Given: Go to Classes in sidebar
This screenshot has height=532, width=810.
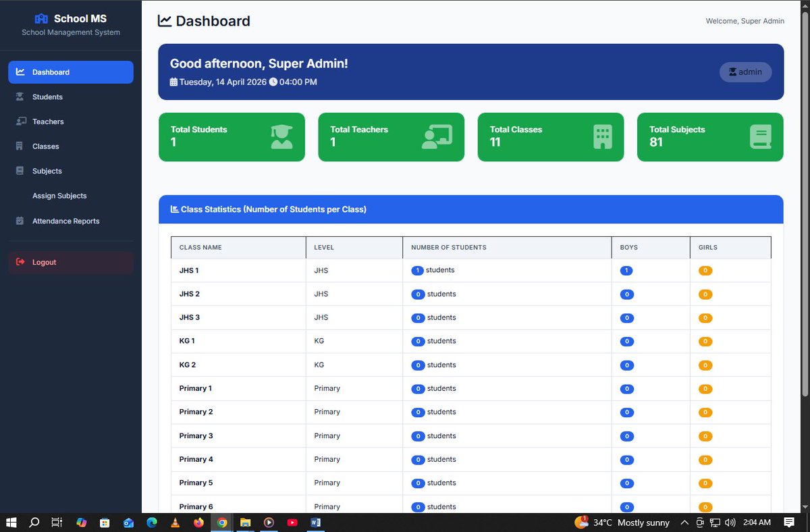Looking at the screenshot, I should point(71,147).
